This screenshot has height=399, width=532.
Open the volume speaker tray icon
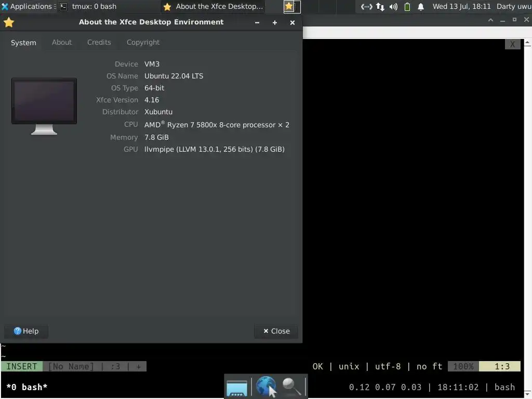click(394, 6)
